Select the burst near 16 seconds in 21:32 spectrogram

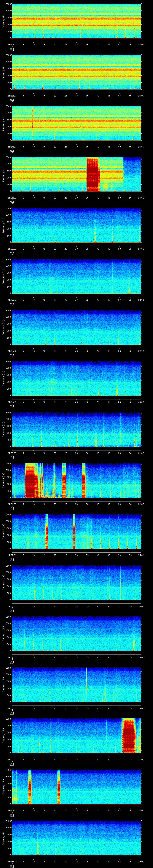(47, 531)
